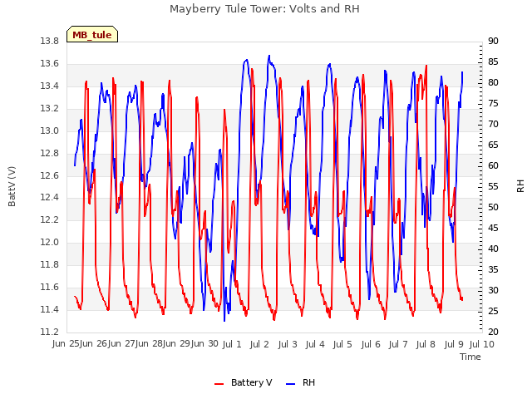The height and width of the screenshot is (399, 532).
Task: Click the MB_tule annotation label
Action: tap(92, 34)
